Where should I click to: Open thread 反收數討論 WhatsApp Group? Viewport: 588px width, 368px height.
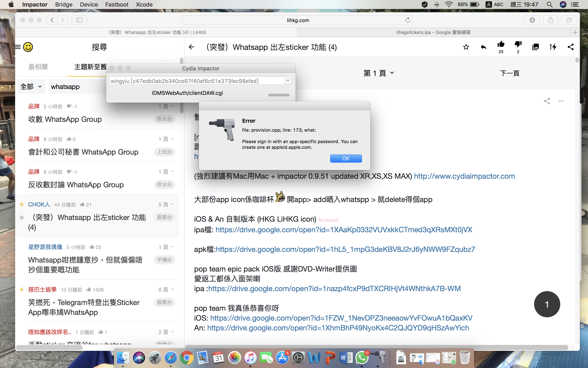(76, 185)
